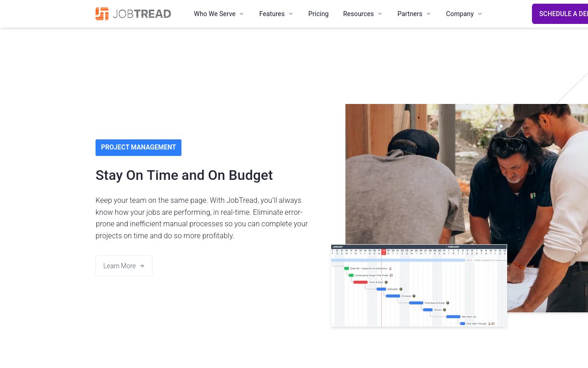This screenshot has width=588, height=368.
Task: Expand the Partners dropdown chevron
Action: pyautogui.click(x=429, y=14)
